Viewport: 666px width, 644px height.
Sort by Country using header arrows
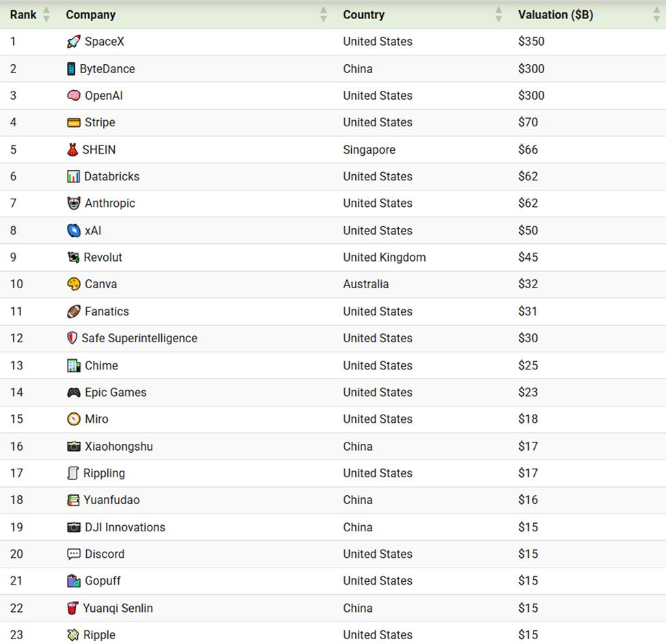[499, 14]
